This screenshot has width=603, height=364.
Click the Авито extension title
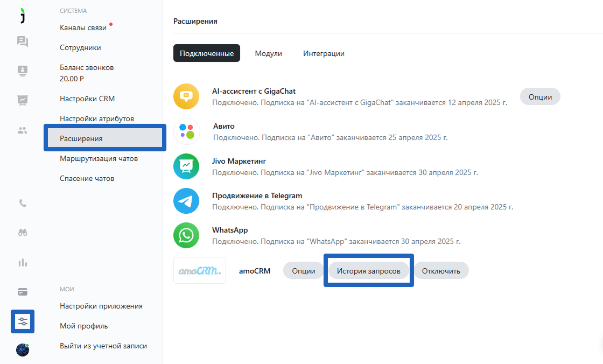[224, 126]
